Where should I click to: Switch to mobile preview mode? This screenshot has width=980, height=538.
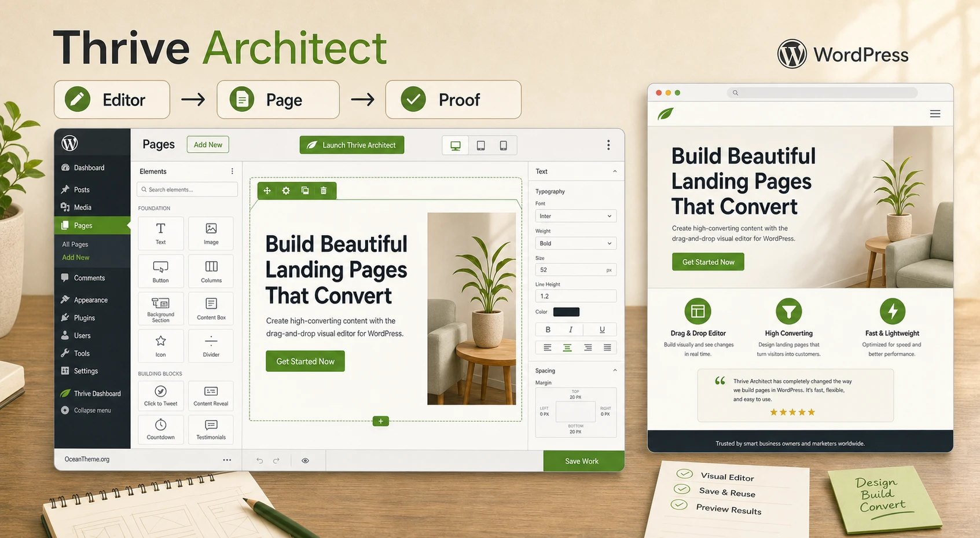pos(503,145)
